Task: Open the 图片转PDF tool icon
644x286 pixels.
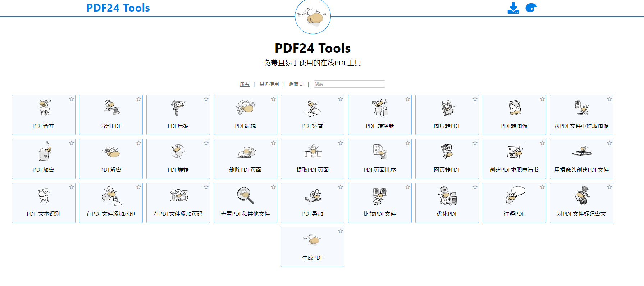Action: (447, 108)
